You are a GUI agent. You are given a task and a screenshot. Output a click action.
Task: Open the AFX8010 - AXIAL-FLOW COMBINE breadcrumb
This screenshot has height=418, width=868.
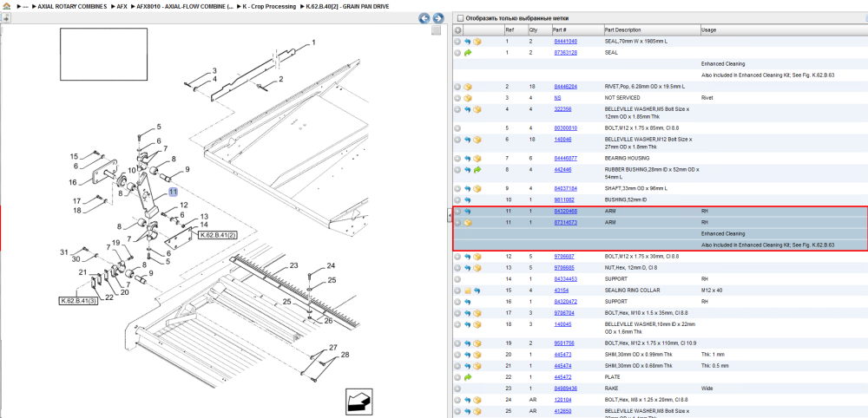pyautogui.click(x=186, y=7)
